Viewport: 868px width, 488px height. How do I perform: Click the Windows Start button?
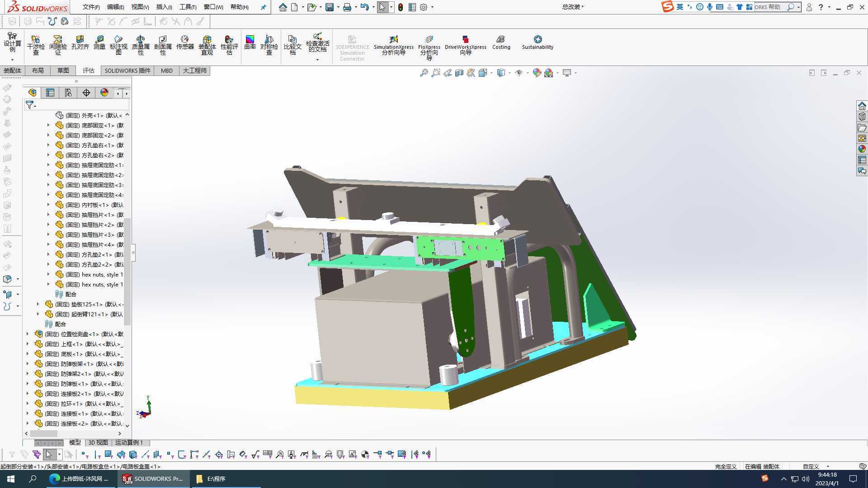pyautogui.click(x=11, y=479)
